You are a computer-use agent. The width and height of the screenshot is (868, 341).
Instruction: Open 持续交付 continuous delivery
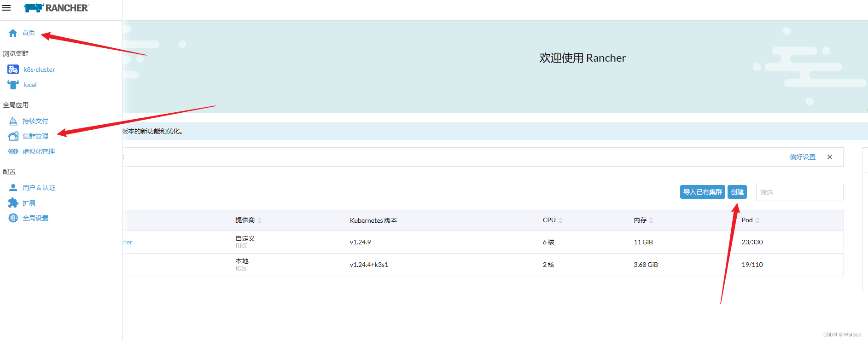(x=35, y=121)
